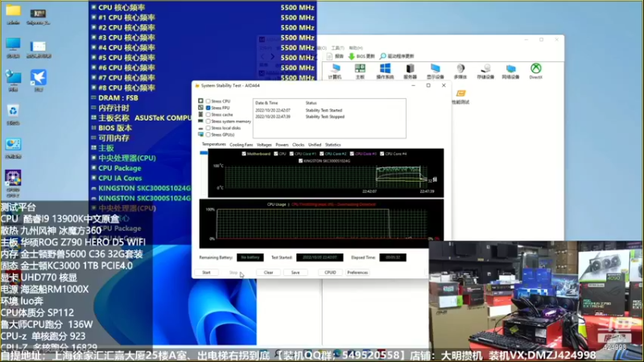Switch to the Clocks tab
The width and height of the screenshot is (644, 362).
(298, 145)
